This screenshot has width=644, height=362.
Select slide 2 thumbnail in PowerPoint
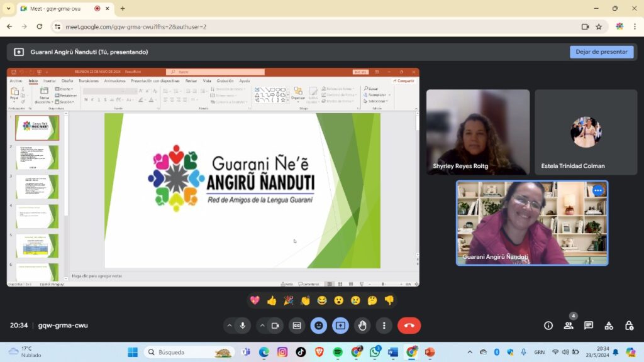point(37,157)
